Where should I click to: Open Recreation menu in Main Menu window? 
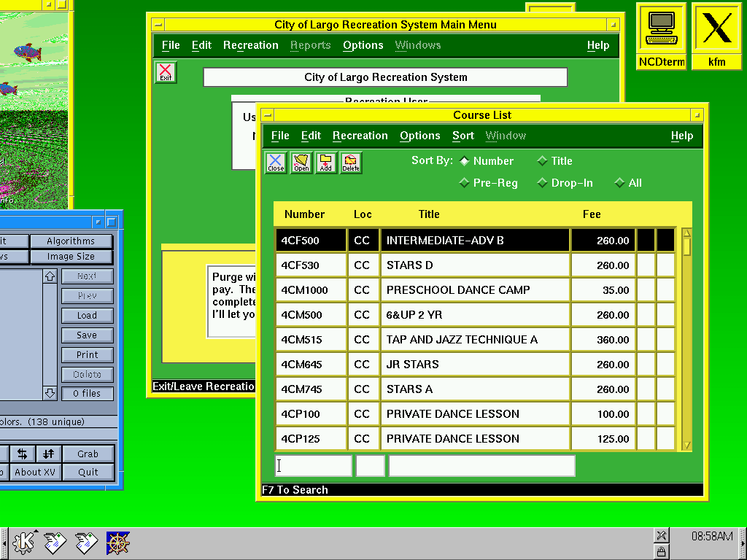250,45
